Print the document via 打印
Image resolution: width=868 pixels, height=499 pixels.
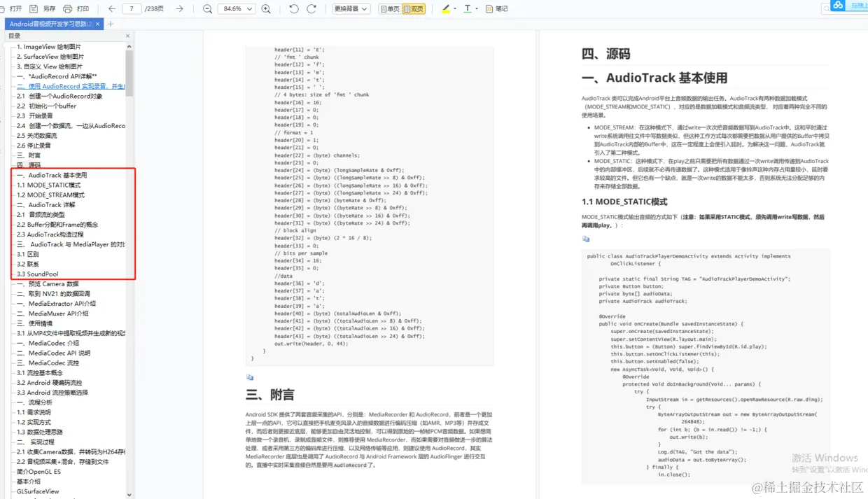[76, 9]
